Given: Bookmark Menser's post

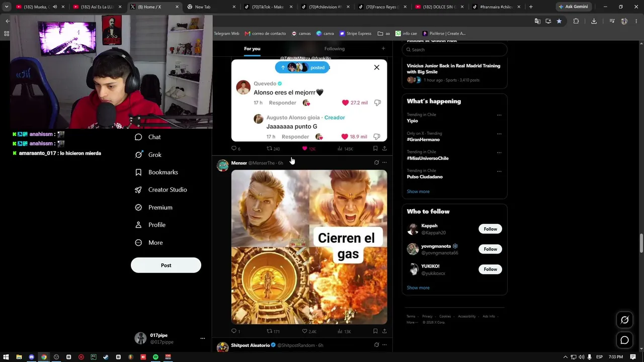Looking at the screenshot, I should (375, 331).
